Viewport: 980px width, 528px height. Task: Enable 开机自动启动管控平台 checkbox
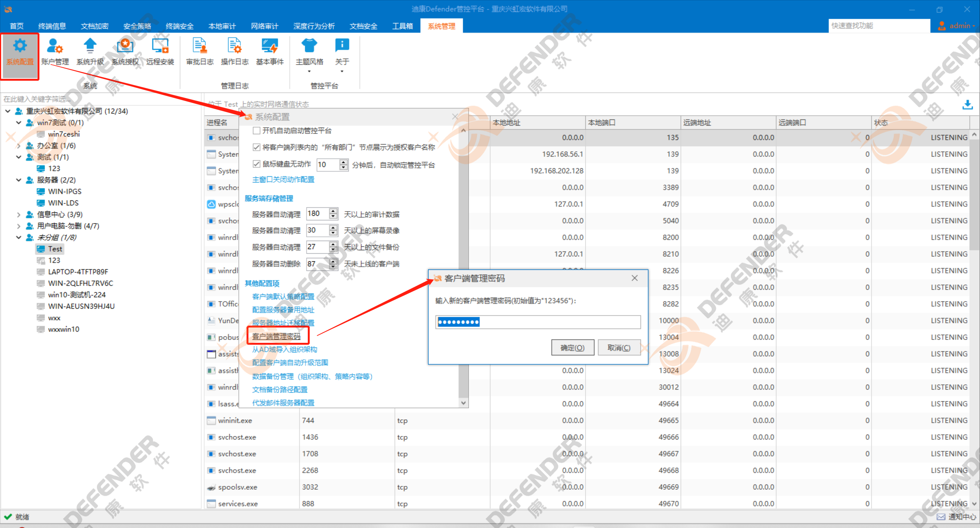coord(257,131)
